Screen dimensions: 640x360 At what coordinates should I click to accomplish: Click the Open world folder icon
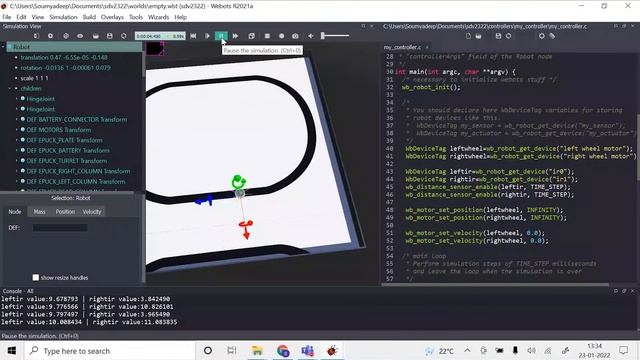95,36
